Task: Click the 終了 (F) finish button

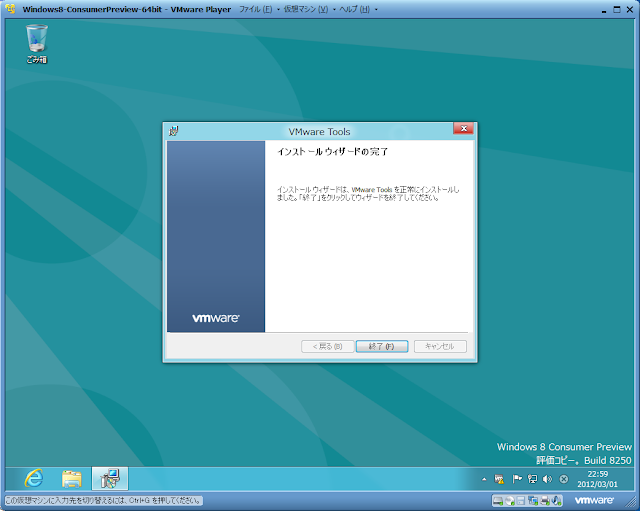Action: pyautogui.click(x=382, y=346)
